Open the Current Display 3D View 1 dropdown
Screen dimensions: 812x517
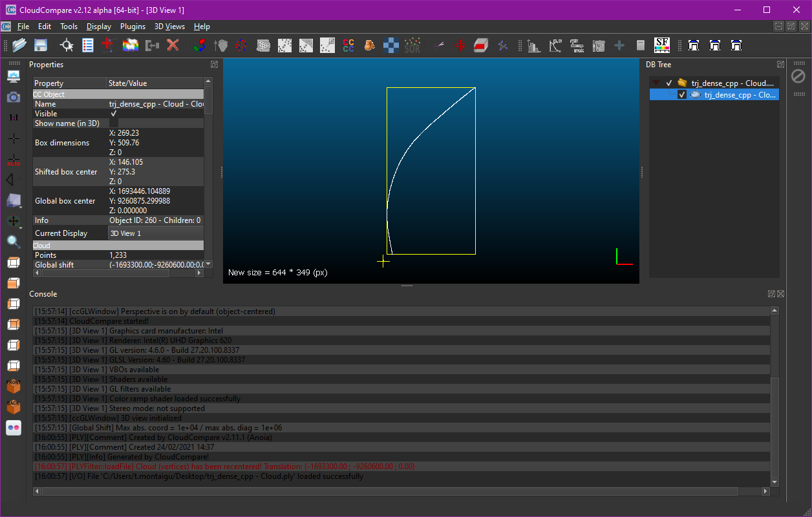tap(155, 233)
